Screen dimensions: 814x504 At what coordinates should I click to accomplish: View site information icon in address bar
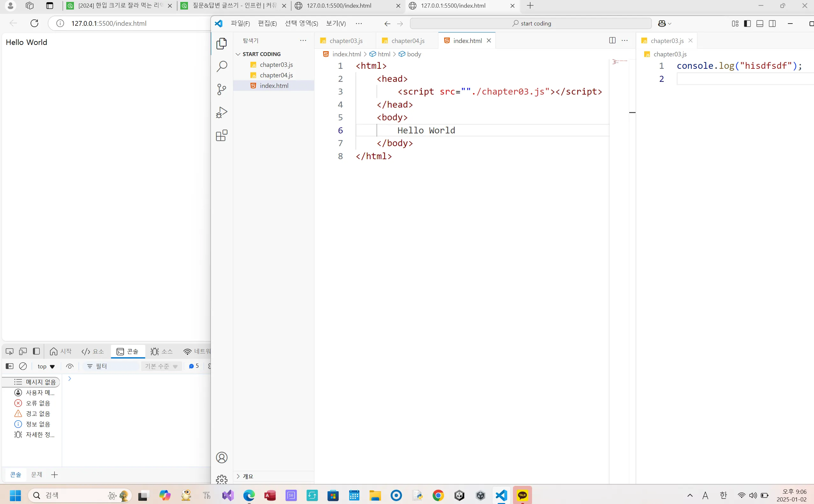pos(60,23)
